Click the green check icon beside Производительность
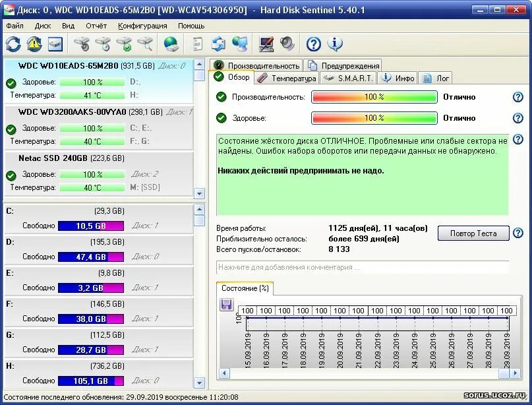Image resolution: width=532 pixels, height=405 pixels. click(x=222, y=97)
